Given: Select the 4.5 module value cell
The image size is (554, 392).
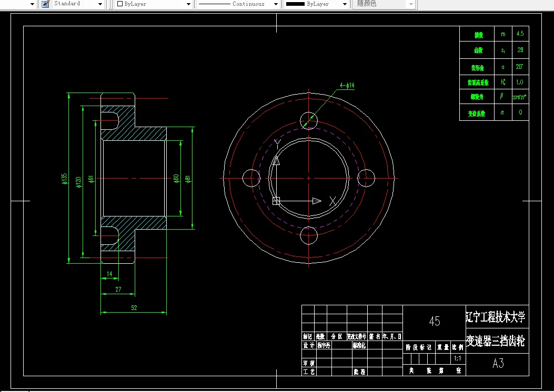Looking at the screenshot, I should pos(520,34).
